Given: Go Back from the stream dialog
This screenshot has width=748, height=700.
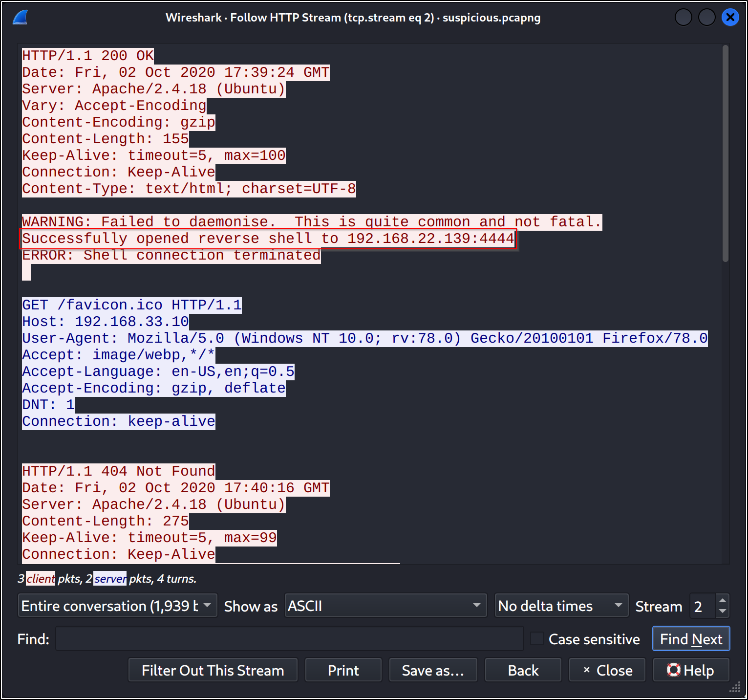Looking at the screenshot, I should [523, 670].
